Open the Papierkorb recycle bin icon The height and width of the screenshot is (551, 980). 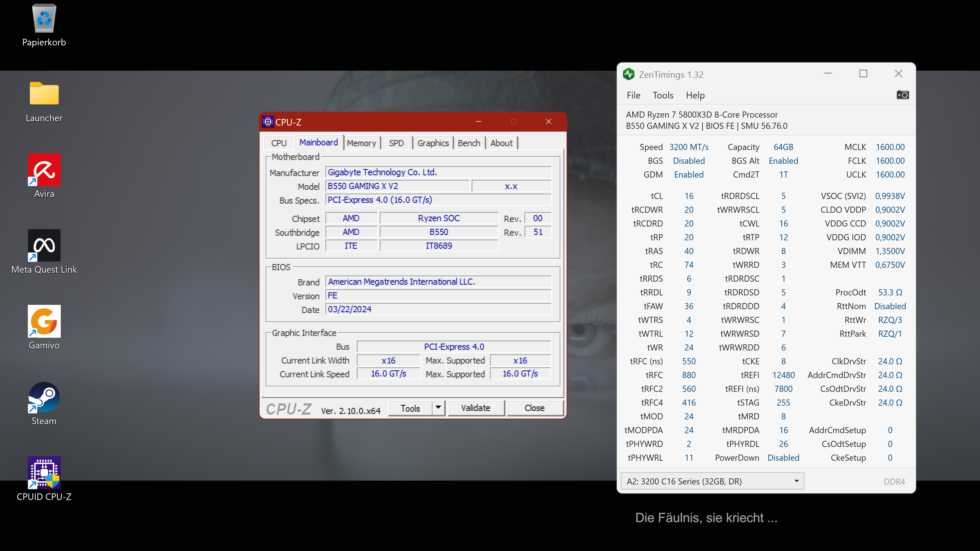(x=44, y=19)
